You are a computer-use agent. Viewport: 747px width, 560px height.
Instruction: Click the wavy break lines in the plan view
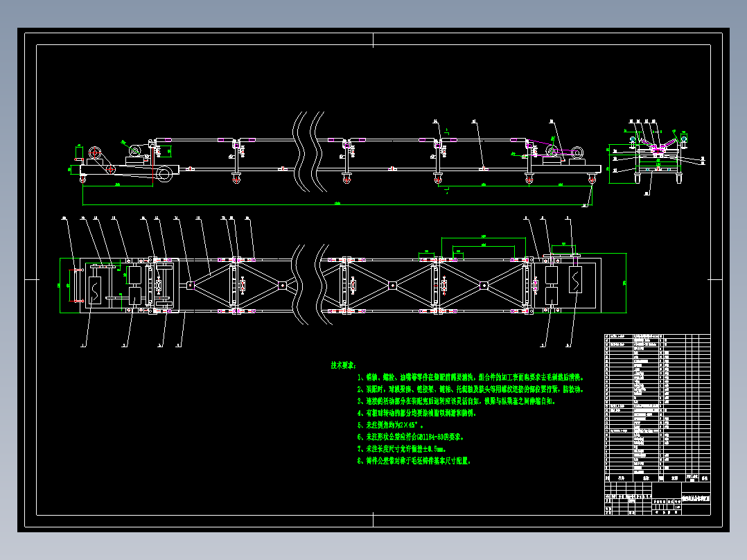pyautogui.click(x=312, y=285)
